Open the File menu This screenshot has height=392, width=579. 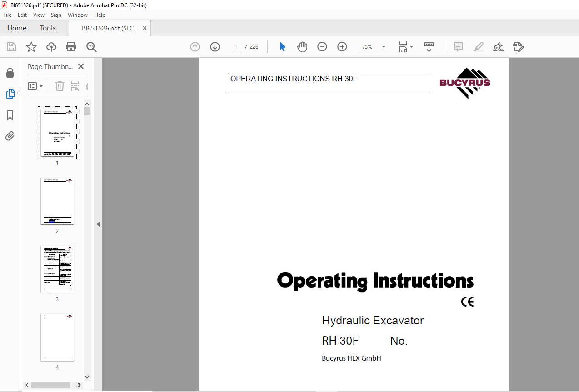tap(7, 15)
